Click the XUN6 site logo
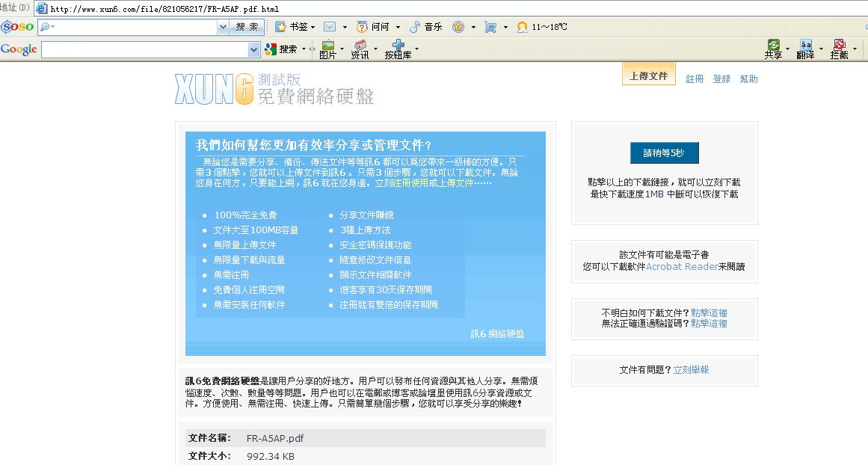 pyautogui.click(x=215, y=89)
